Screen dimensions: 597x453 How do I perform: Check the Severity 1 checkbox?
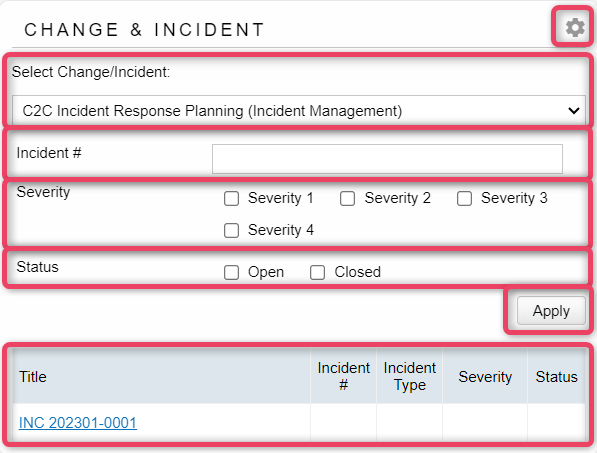(231, 198)
